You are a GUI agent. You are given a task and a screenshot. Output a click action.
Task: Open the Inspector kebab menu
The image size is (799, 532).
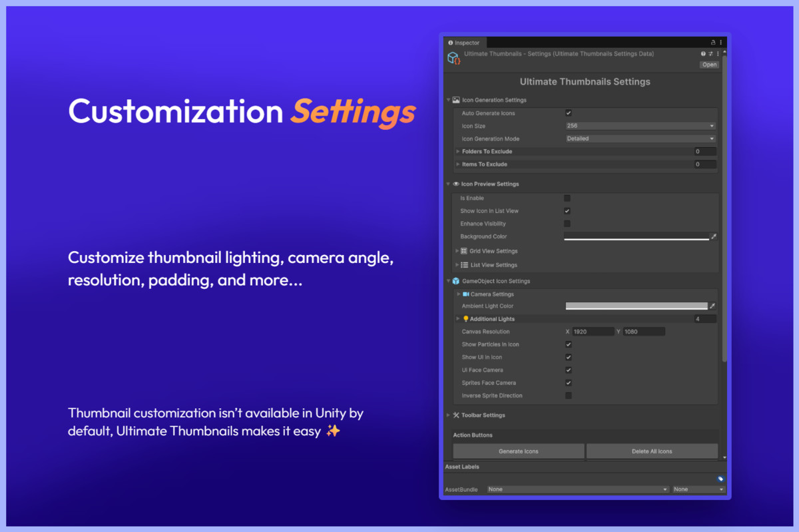(720, 42)
